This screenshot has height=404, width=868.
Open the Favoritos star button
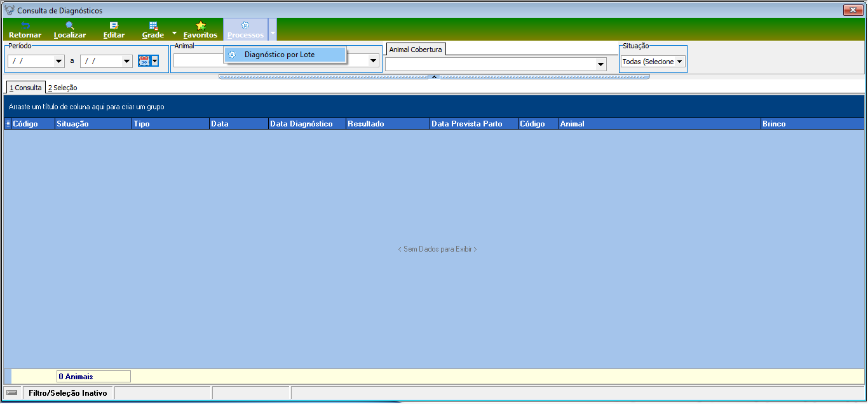pyautogui.click(x=200, y=30)
